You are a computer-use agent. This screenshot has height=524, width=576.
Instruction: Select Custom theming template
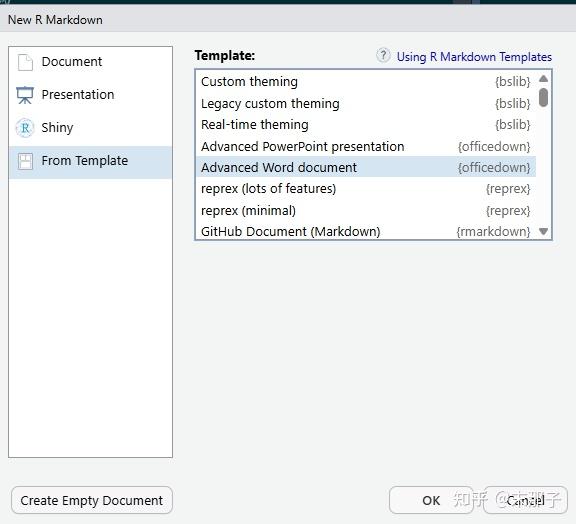(366, 82)
